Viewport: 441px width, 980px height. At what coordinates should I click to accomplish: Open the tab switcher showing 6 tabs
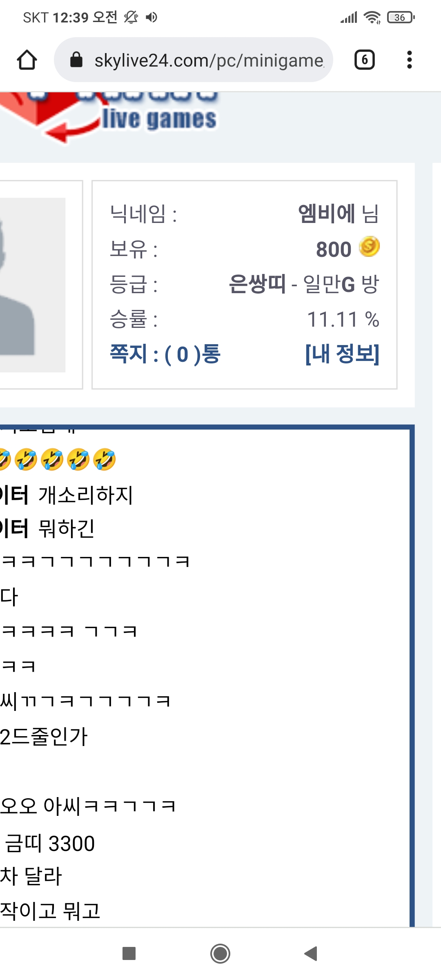(364, 60)
